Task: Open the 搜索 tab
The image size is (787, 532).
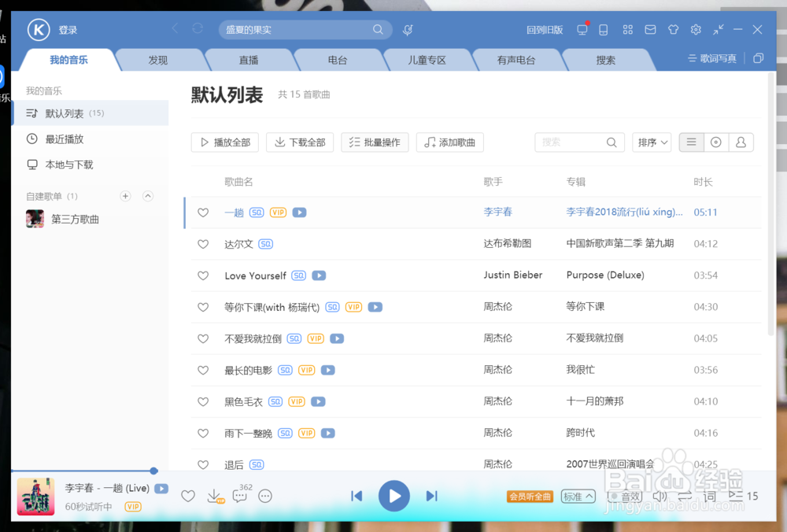Action: pyautogui.click(x=605, y=61)
